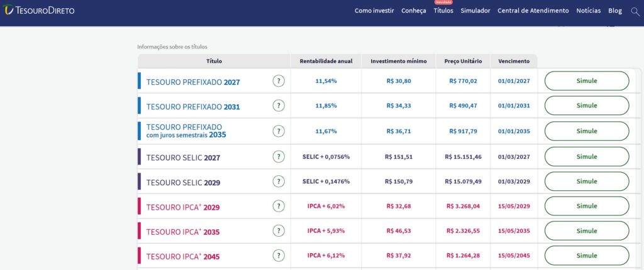Viewport: 644px width, 270px height.
Task: Click maturity date 01/03/2027
Action: (514, 157)
